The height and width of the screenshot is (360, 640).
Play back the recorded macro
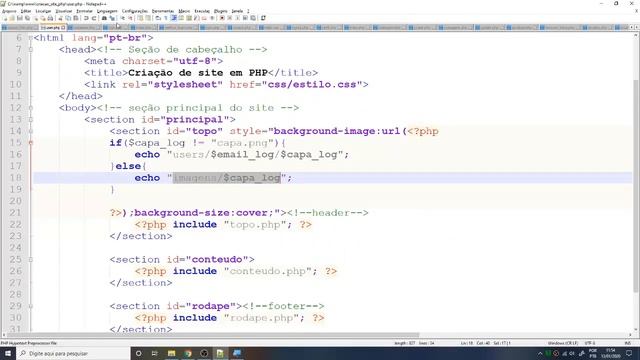click(237, 18)
